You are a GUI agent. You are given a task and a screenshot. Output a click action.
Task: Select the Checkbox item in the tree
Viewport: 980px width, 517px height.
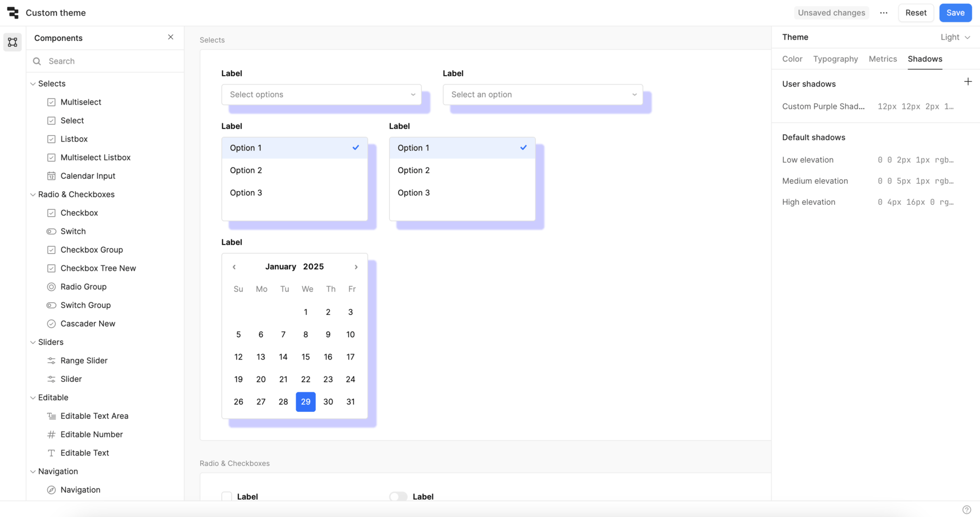click(79, 213)
